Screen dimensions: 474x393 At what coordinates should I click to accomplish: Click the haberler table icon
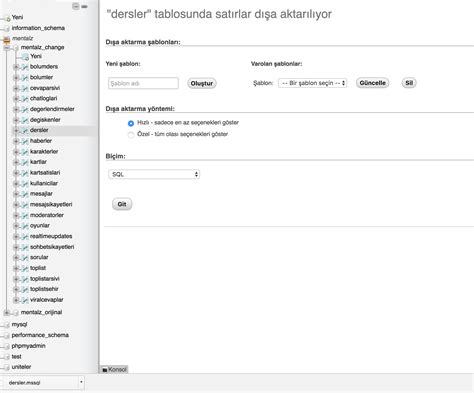25,141
